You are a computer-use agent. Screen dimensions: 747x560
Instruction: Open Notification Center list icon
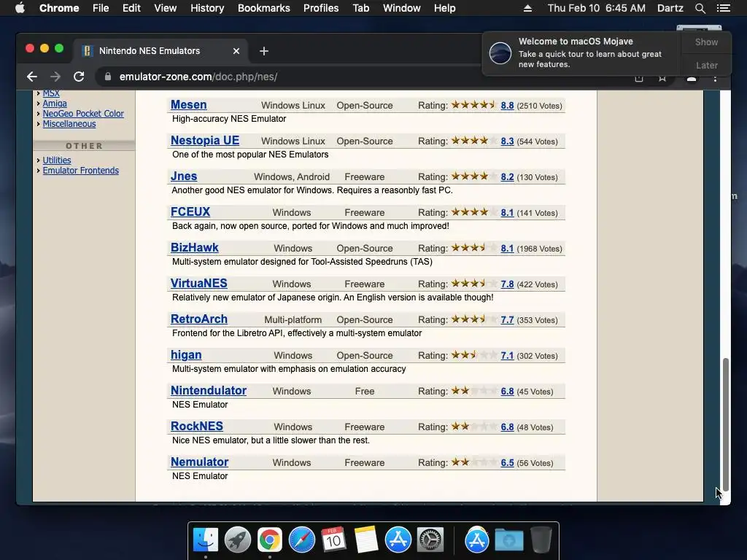(x=723, y=8)
